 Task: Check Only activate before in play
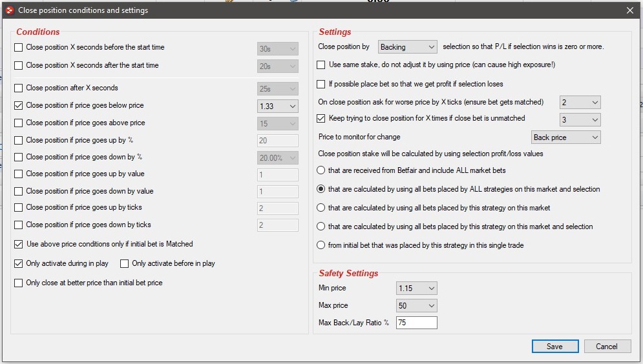[124, 264]
